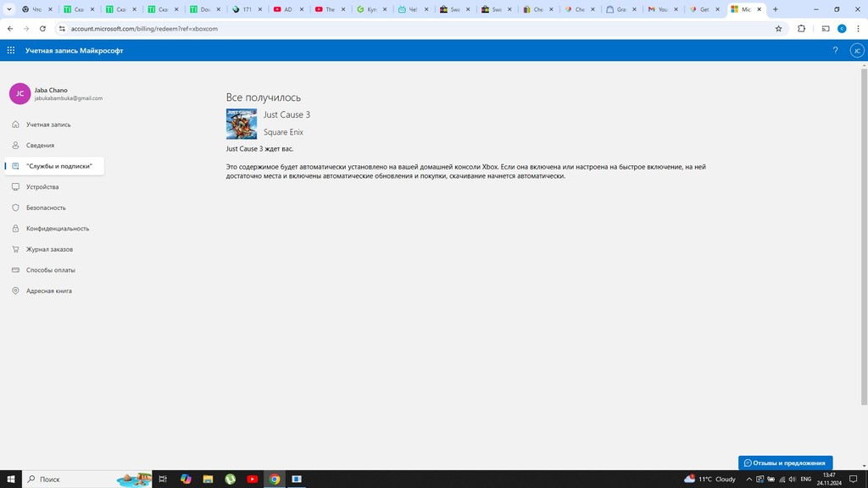Open a new browser tab with plus

(775, 9)
